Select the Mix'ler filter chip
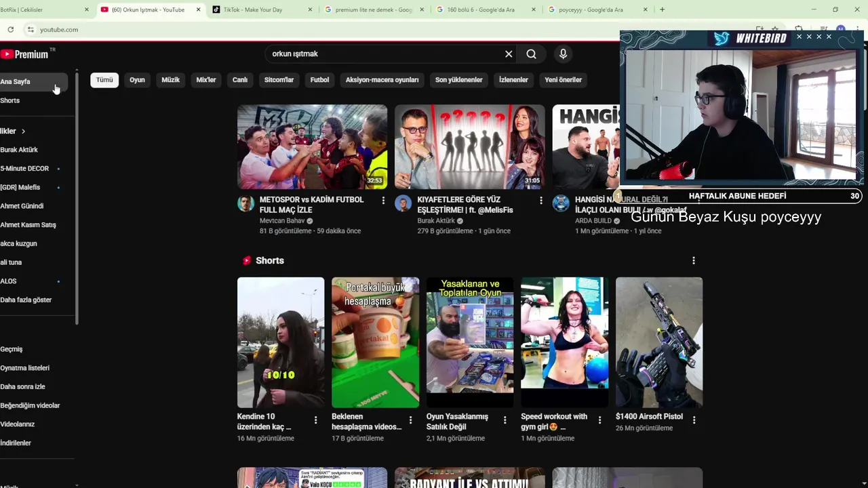 pyautogui.click(x=206, y=80)
